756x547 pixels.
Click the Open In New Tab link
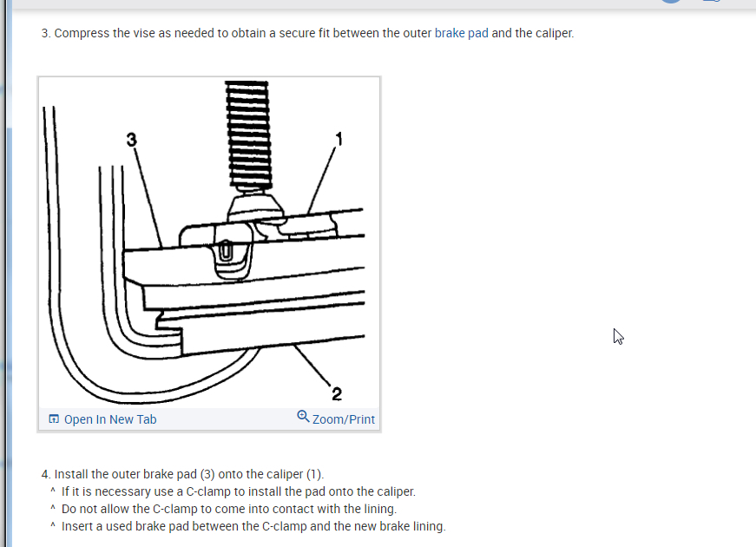[110, 419]
